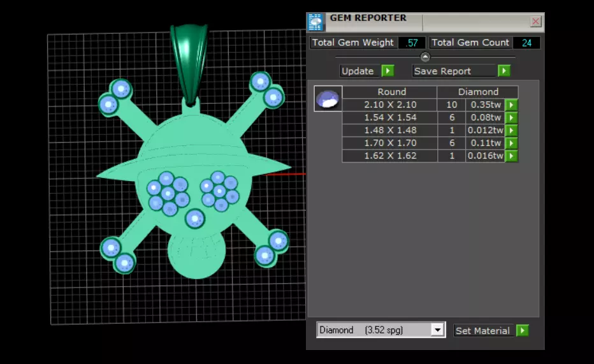The image size is (594, 364).
Task: Click the 0.35tw weight cell
Action: pyautogui.click(x=485, y=105)
